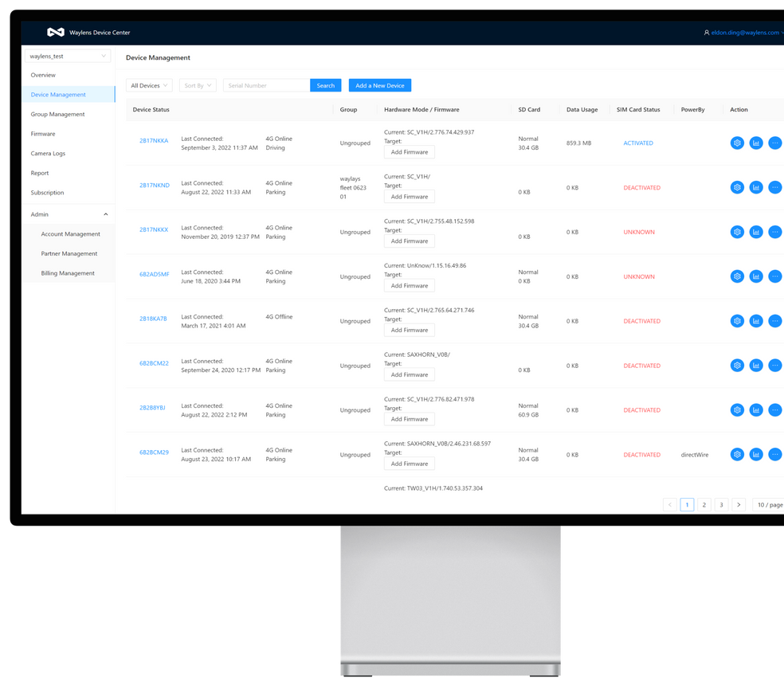View usage chart for device 2B2B8YBJ
784x693 pixels.
[x=756, y=410]
